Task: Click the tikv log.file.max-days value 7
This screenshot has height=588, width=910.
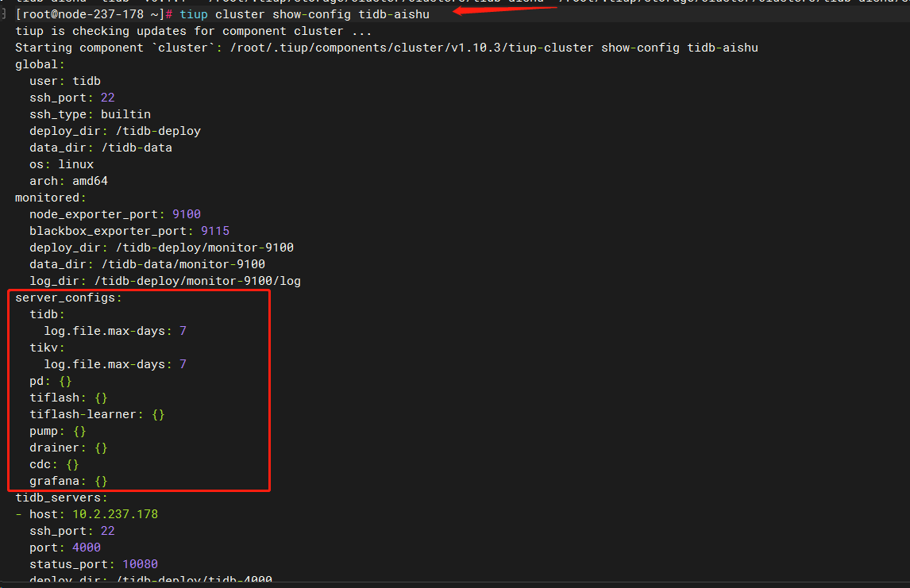Action: click(x=183, y=364)
